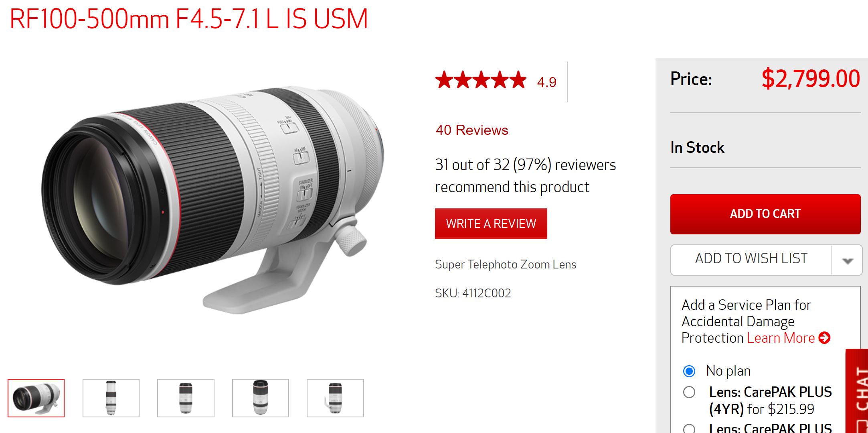
Task: Choose Lens CarePAK PLUS (4YR) option
Action: pos(689,392)
